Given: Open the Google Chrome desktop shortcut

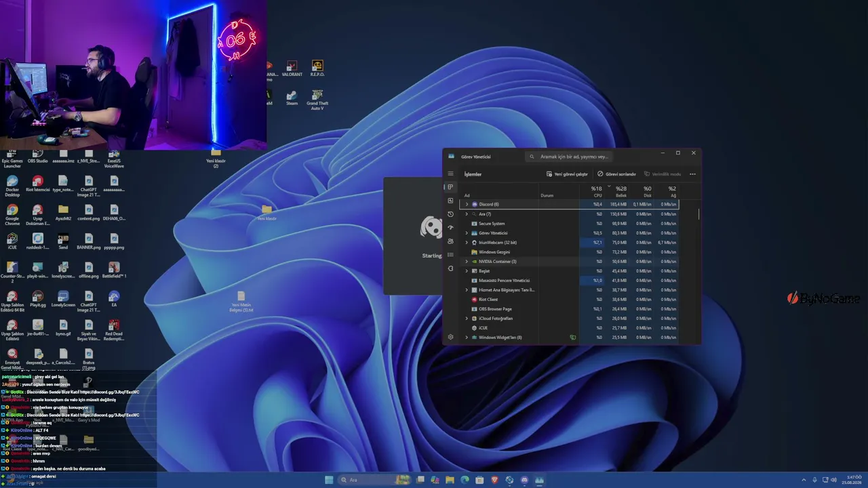Looking at the screenshot, I should point(12,214).
